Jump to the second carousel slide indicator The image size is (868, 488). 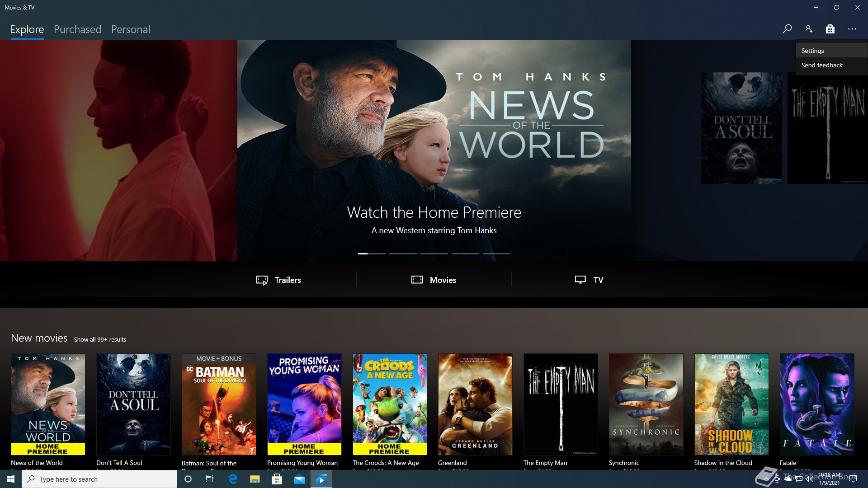click(x=403, y=253)
